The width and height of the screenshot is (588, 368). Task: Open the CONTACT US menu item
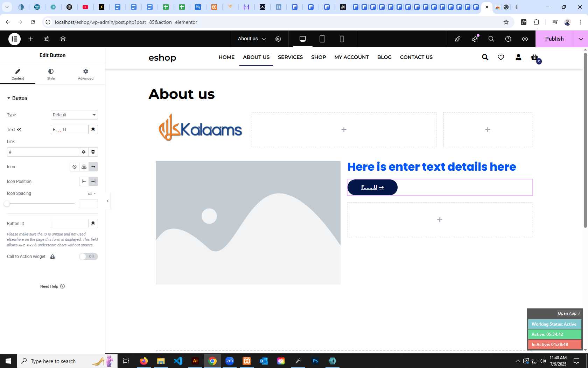coord(416,57)
